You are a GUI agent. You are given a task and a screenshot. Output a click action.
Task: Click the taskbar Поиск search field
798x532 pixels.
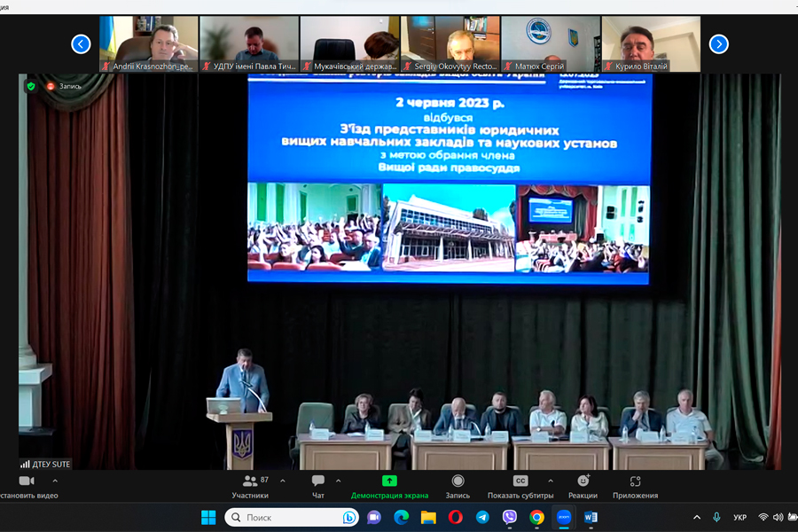(291, 518)
